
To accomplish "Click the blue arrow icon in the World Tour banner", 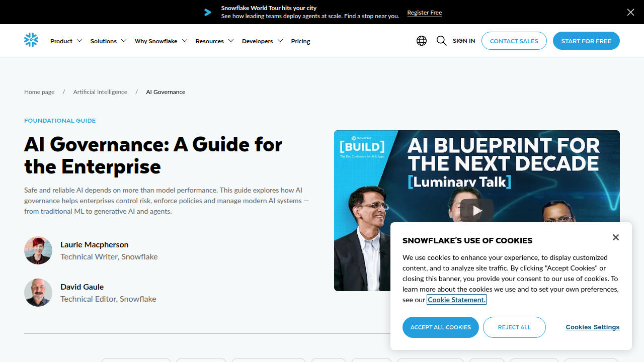I will tap(207, 12).
